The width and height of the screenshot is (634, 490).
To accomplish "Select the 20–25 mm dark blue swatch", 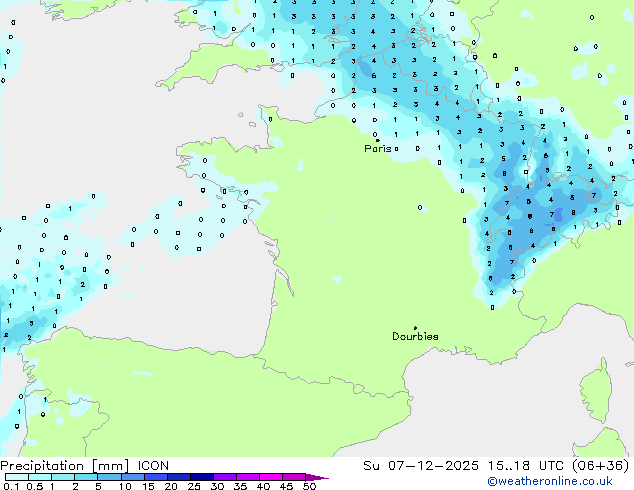I will click(179, 477).
